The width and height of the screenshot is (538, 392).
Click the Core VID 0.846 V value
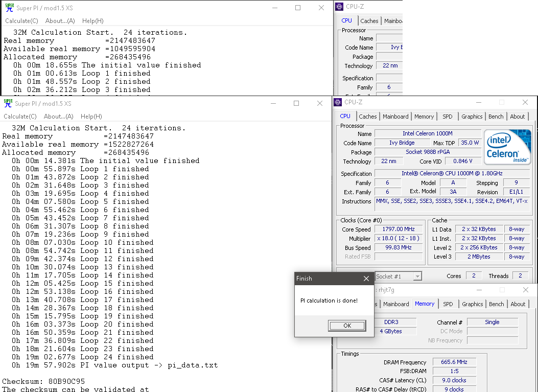[x=463, y=161]
